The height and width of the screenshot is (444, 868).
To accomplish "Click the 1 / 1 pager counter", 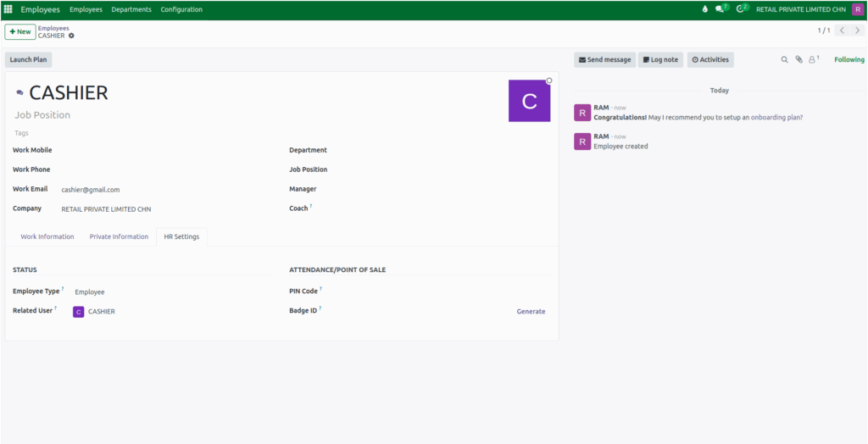I will (824, 31).
